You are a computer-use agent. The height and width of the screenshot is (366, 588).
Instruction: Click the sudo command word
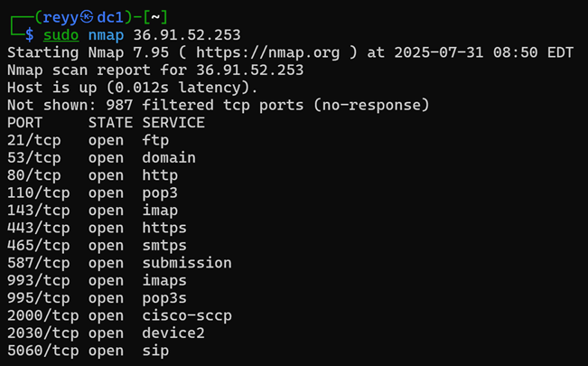(61, 35)
